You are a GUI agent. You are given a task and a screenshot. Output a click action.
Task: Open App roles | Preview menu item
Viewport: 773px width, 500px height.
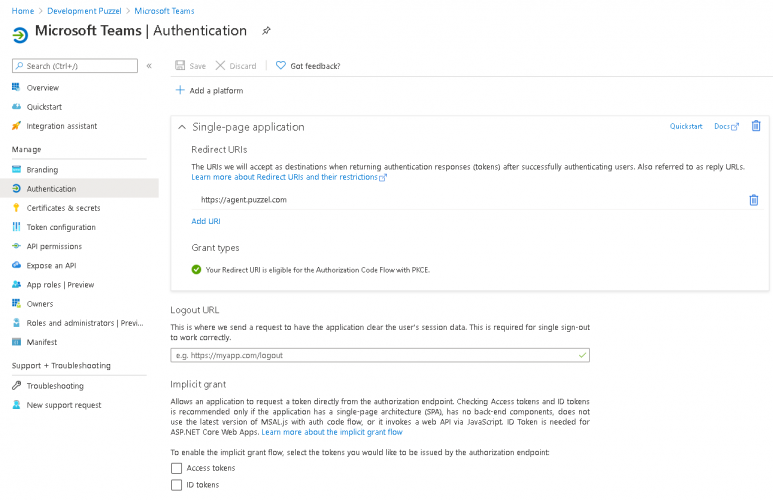point(60,285)
